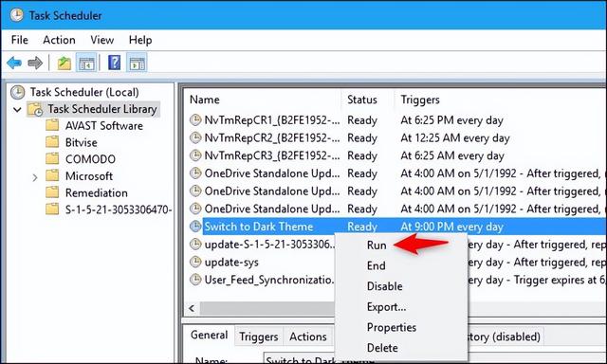Select the Bitvise tree item

[x=82, y=142]
